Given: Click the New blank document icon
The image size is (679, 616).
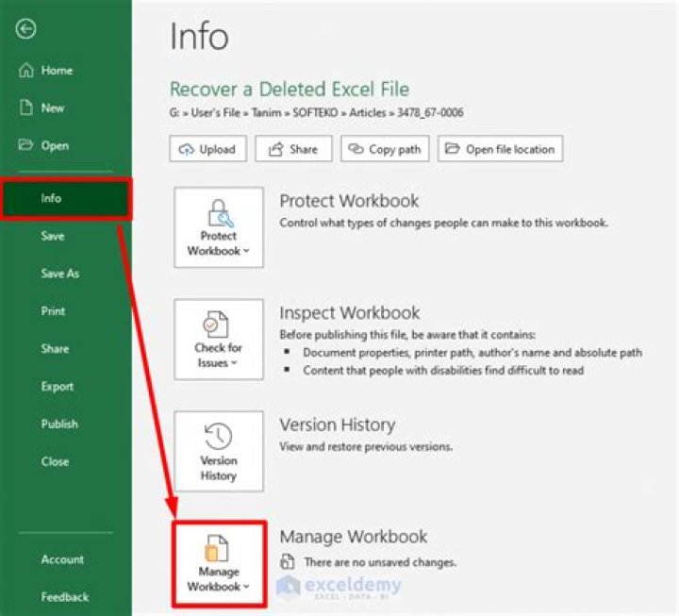Looking at the screenshot, I should (x=25, y=108).
